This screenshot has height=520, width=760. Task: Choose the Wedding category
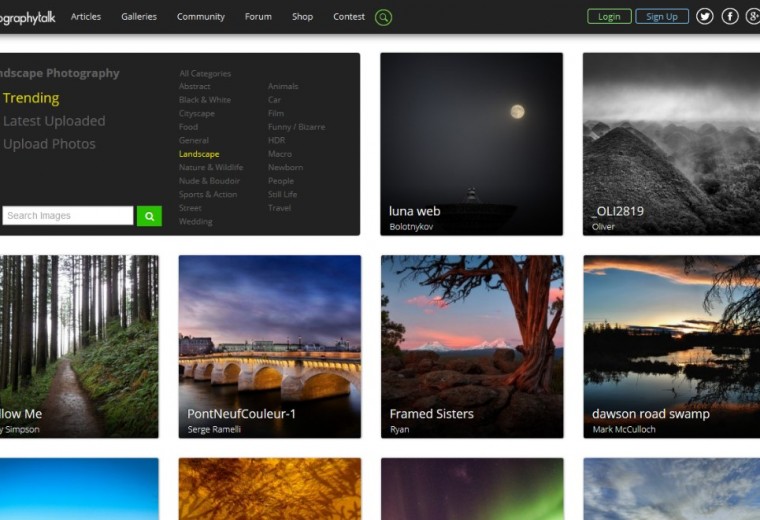pos(195,221)
